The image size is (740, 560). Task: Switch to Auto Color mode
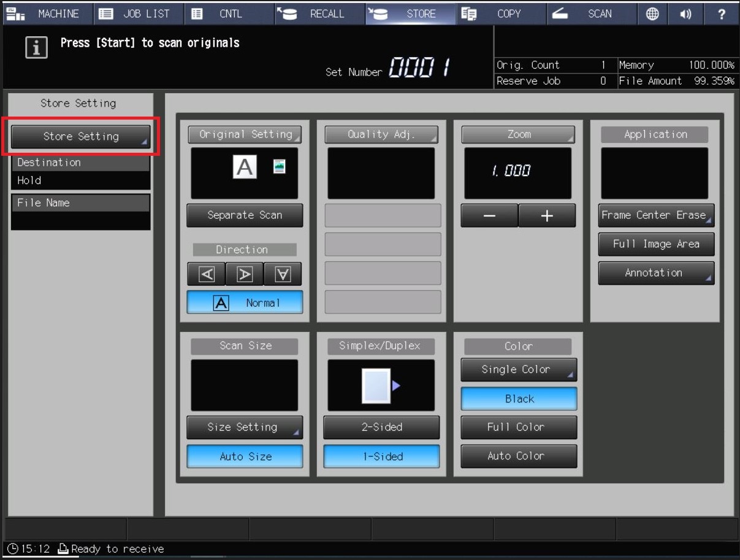(x=519, y=456)
